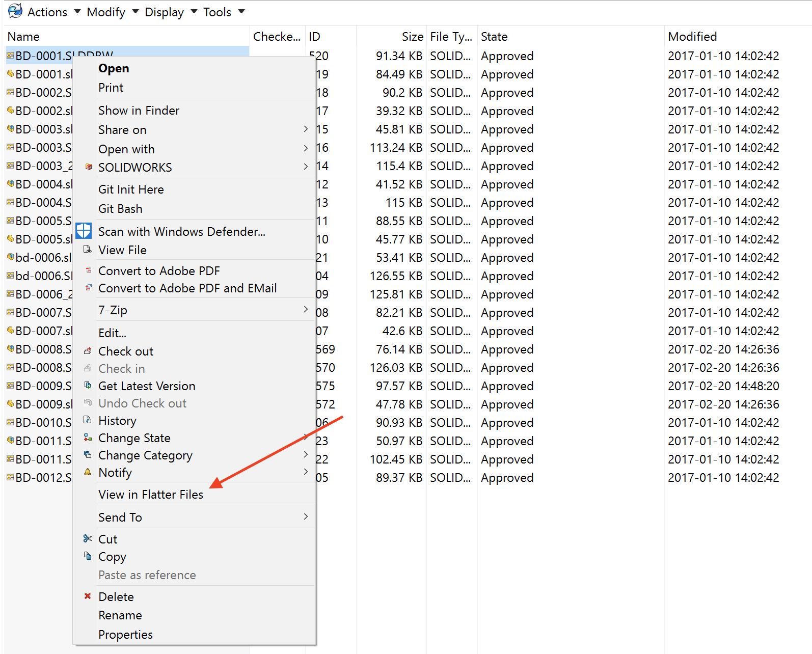
Task: Sort by the Name column header
Action: pos(23,37)
